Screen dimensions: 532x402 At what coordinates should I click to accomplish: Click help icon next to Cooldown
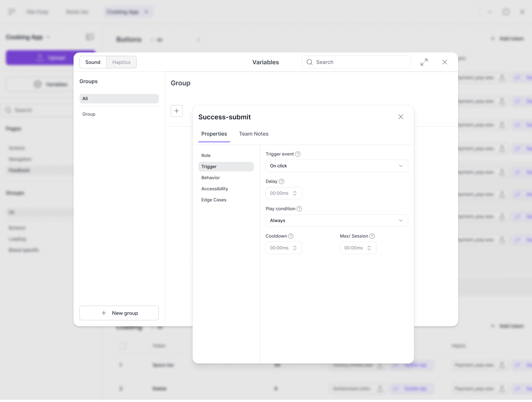tap(291, 236)
